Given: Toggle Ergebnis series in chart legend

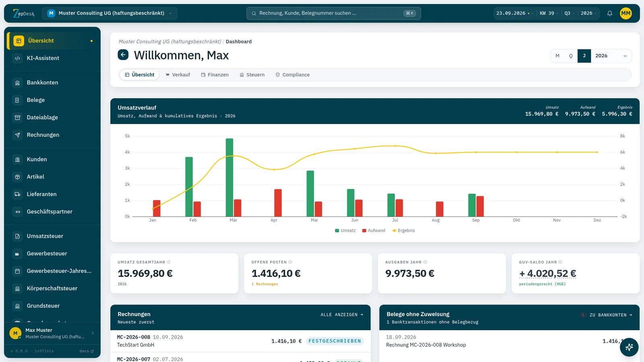Looking at the screenshot, I should [403, 230].
